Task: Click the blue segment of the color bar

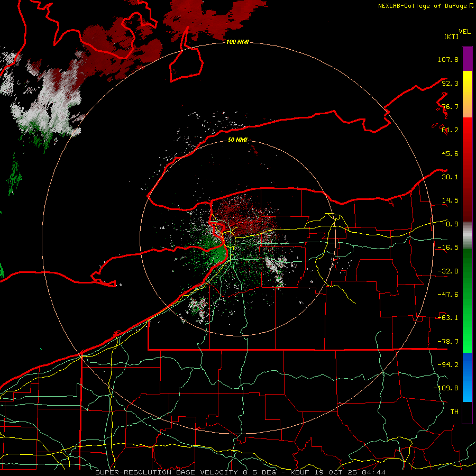Action: (467, 377)
